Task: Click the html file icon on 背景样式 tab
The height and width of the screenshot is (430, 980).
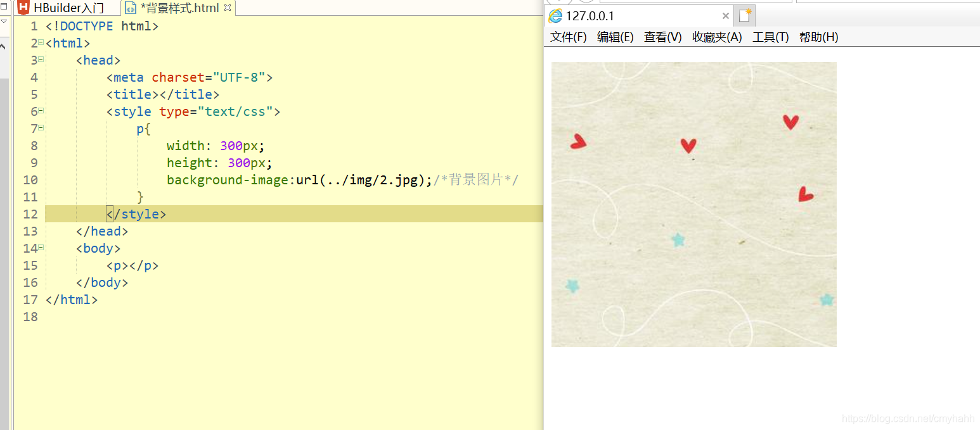Action: click(131, 8)
